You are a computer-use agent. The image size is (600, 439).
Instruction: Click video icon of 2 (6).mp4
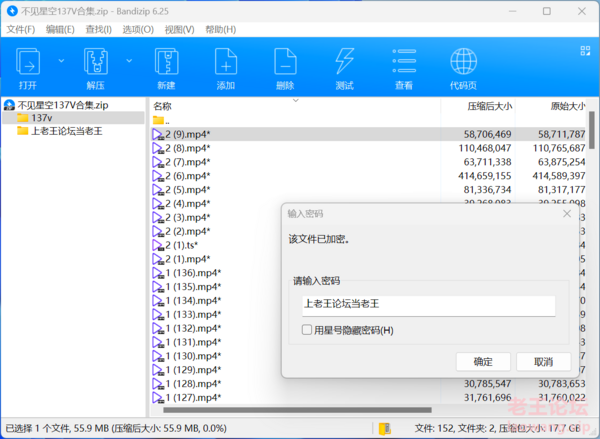pyautogui.click(x=158, y=176)
